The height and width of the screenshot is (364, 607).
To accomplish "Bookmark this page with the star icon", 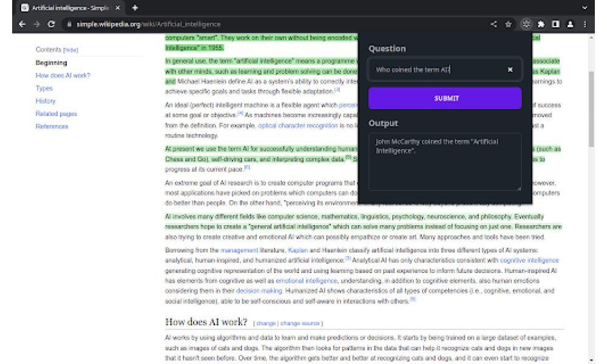I will pos(508,24).
